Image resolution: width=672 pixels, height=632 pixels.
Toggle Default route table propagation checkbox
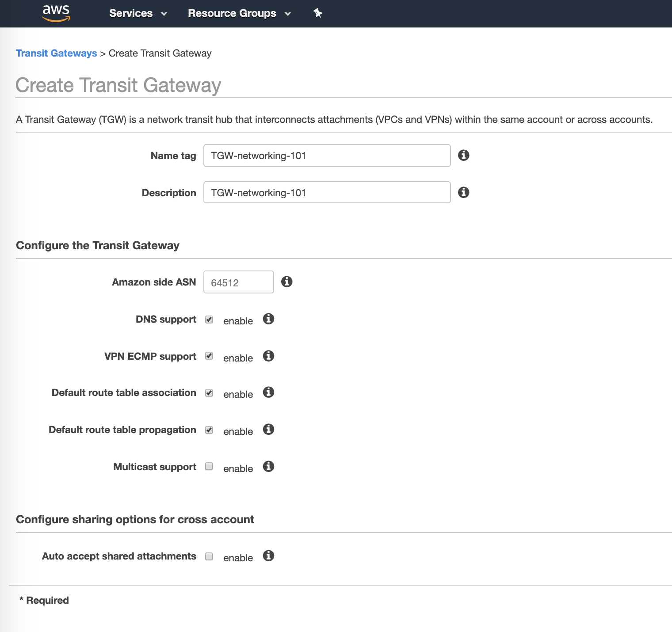point(209,430)
